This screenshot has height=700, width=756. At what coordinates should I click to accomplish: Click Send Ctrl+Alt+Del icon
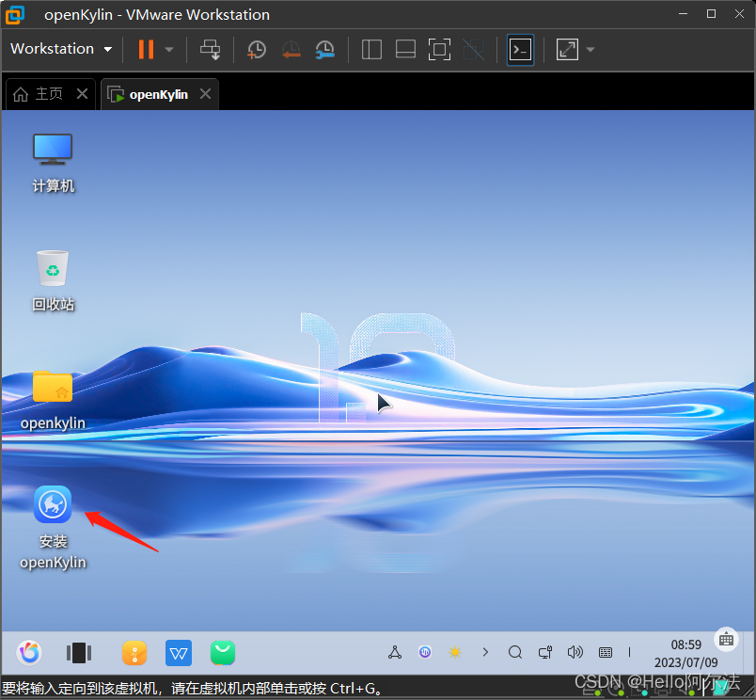(211, 50)
